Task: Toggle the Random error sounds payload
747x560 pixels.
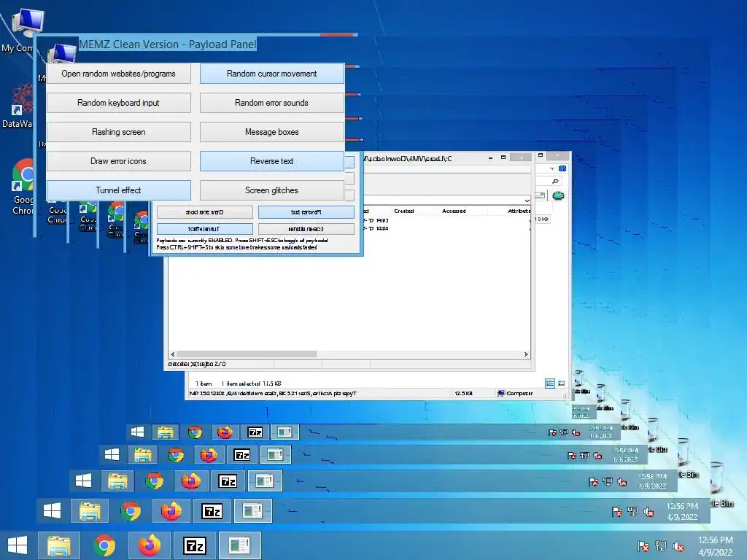Action: (x=271, y=103)
